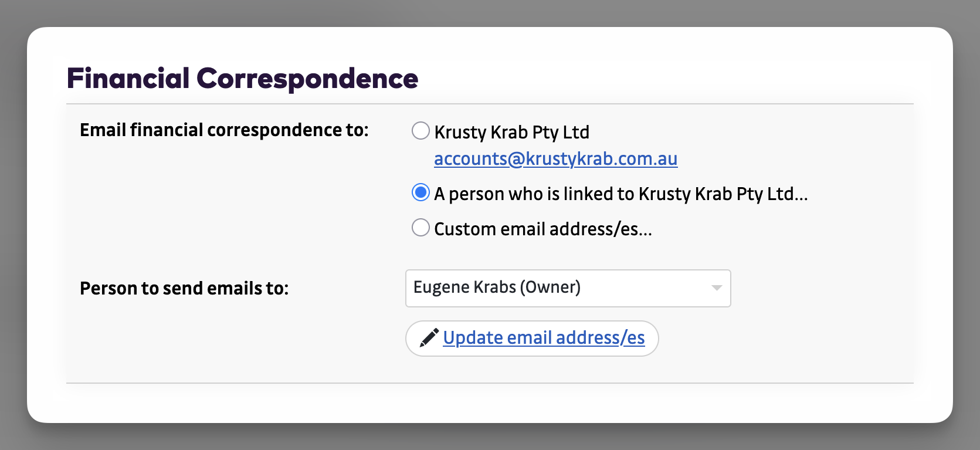Click the 'Custom email address/es...' label text
The image size is (980, 450).
(x=542, y=229)
